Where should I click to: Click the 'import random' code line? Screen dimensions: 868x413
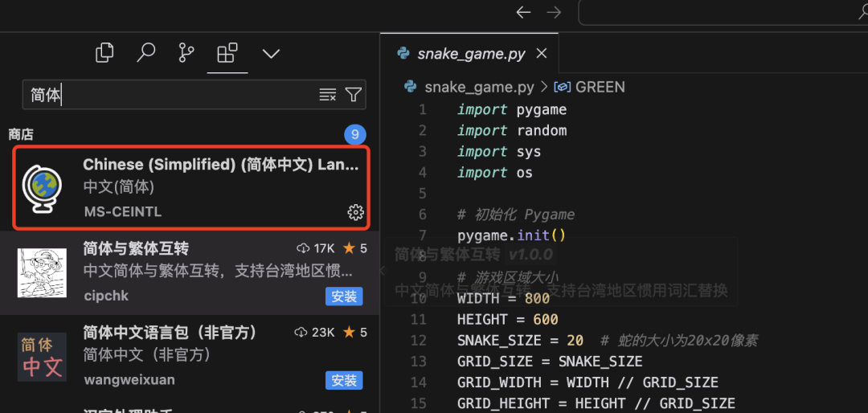(x=512, y=131)
